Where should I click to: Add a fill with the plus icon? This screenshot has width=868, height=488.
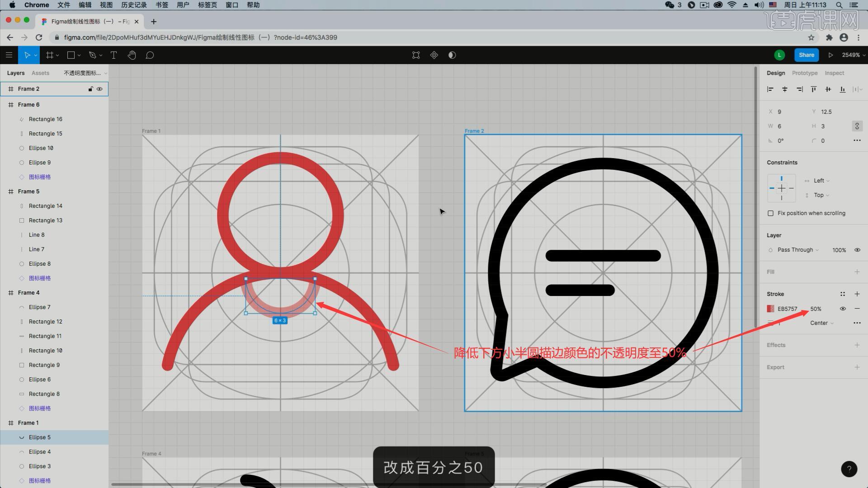pos(857,272)
